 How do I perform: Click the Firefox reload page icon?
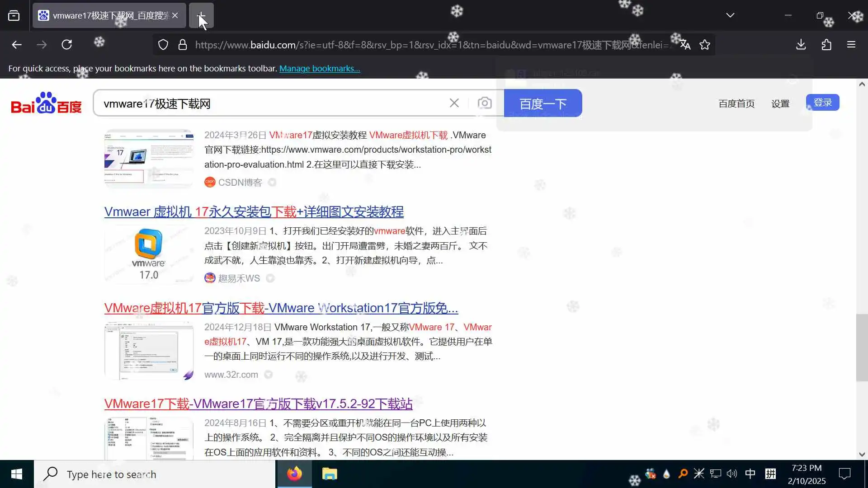point(67,44)
